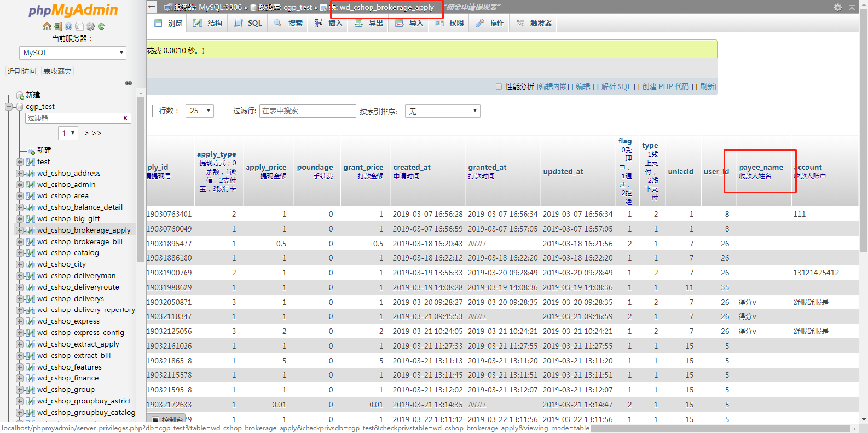Screen dimensions: 868x433
Task: Go to phpMyAdmin home via house icon
Action: pyautogui.click(x=47, y=26)
